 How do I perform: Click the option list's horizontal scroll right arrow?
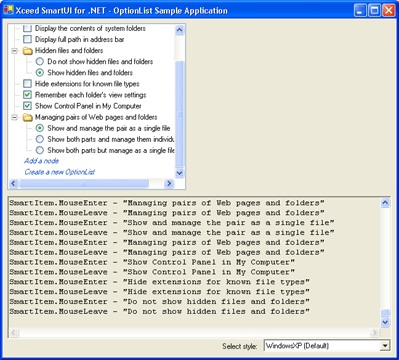point(169,183)
